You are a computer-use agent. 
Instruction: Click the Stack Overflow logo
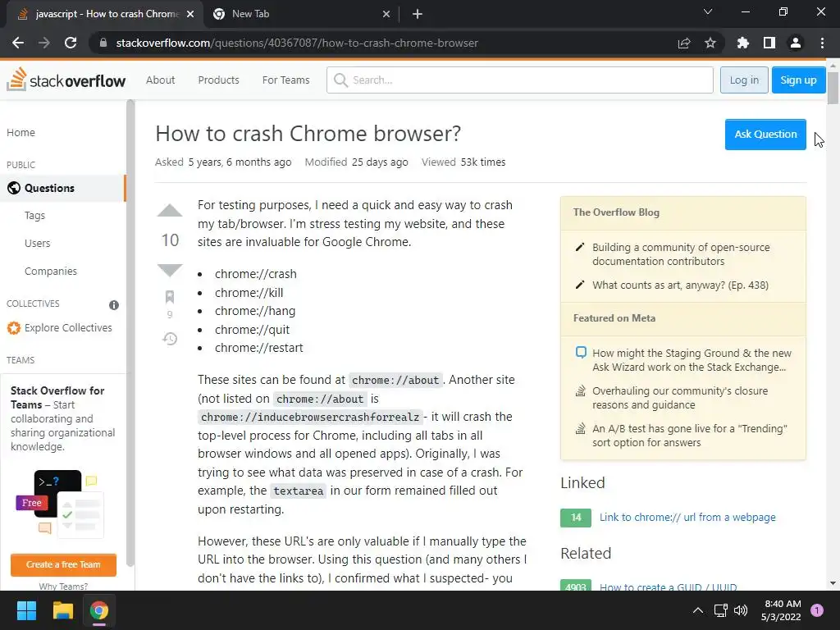coord(66,80)
